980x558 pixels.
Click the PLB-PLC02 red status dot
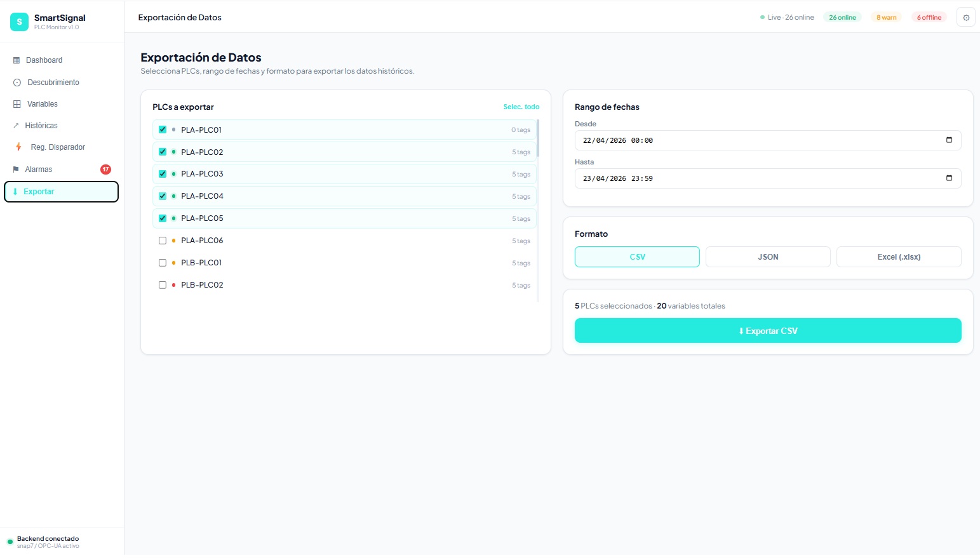(173, 285)
